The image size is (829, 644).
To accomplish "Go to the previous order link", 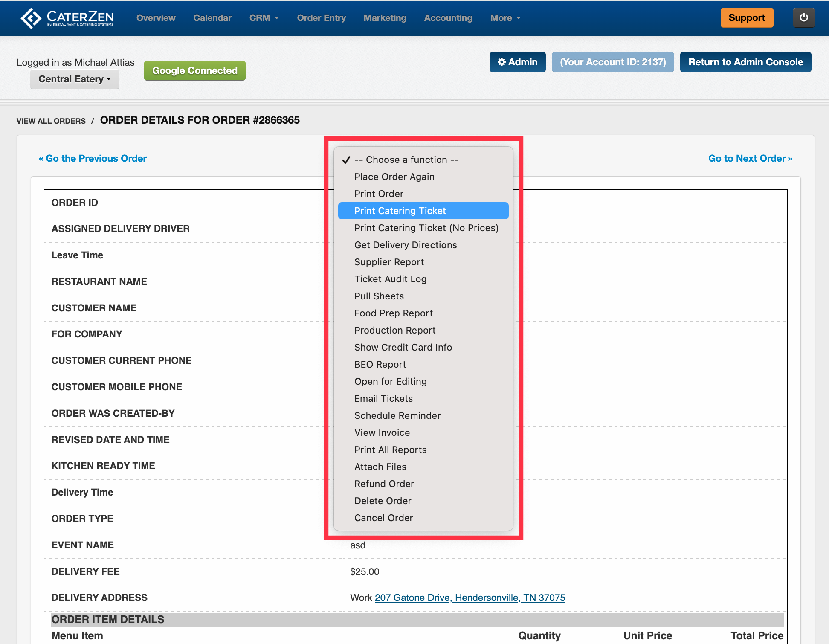I will click(93, 159).
